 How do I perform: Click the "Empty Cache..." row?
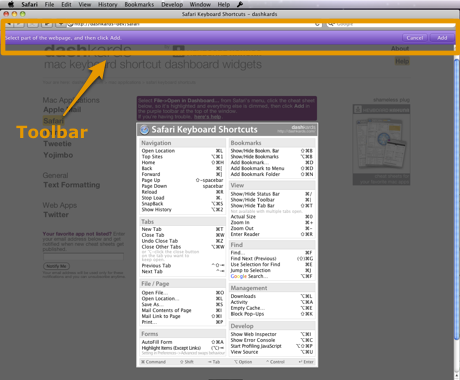click(272, 308)
